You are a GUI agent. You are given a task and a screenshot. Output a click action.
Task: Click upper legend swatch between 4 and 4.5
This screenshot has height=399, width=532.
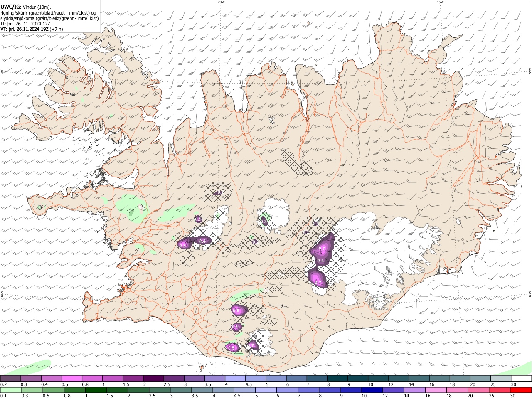pos(235,379)
